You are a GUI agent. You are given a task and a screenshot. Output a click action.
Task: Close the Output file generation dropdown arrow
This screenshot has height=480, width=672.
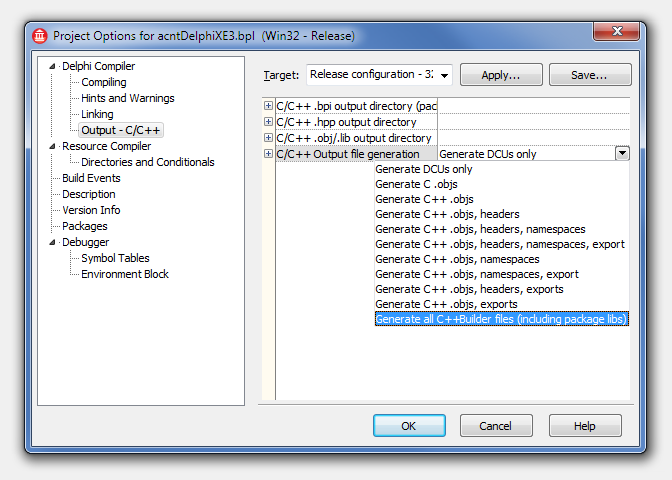[622, 153]
